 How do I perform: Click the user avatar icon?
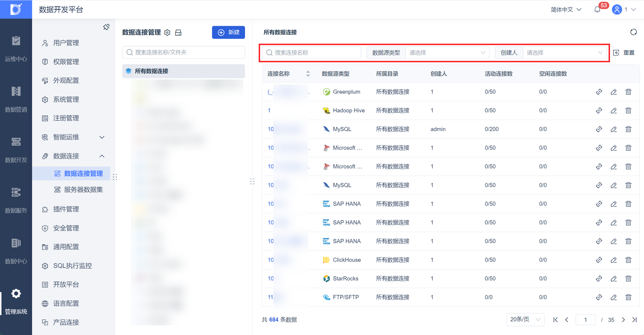[617, 10]
